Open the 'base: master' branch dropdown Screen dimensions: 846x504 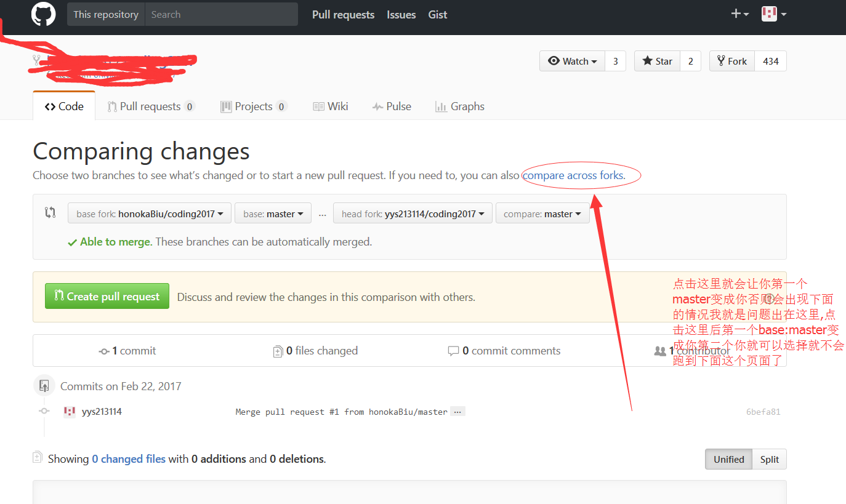point(273,214)
